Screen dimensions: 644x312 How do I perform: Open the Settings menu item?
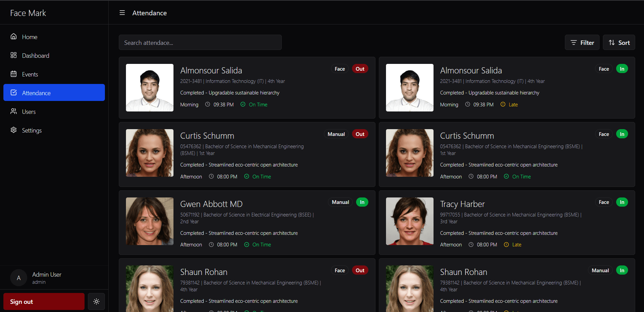tap(32, 131)
